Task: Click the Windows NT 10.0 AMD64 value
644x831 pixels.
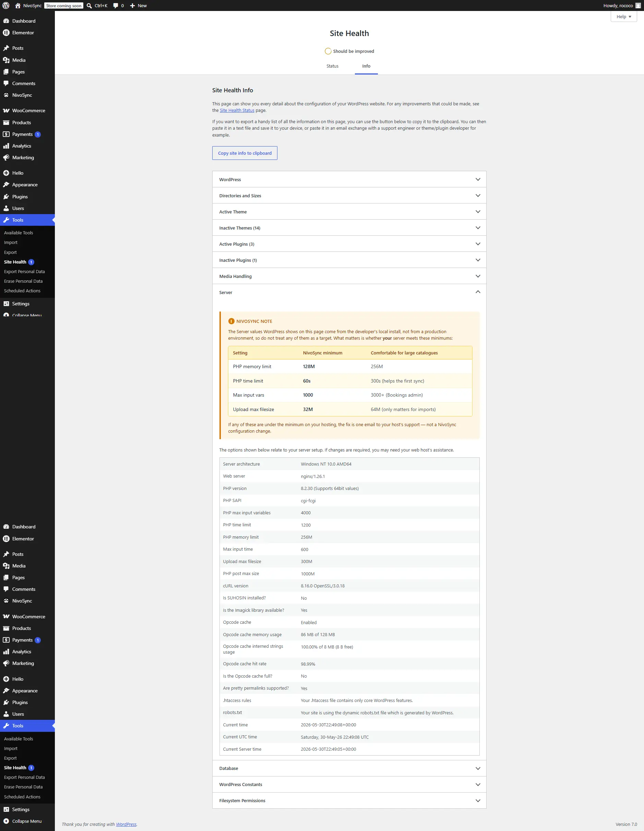Action: click(x=326, y=464)
